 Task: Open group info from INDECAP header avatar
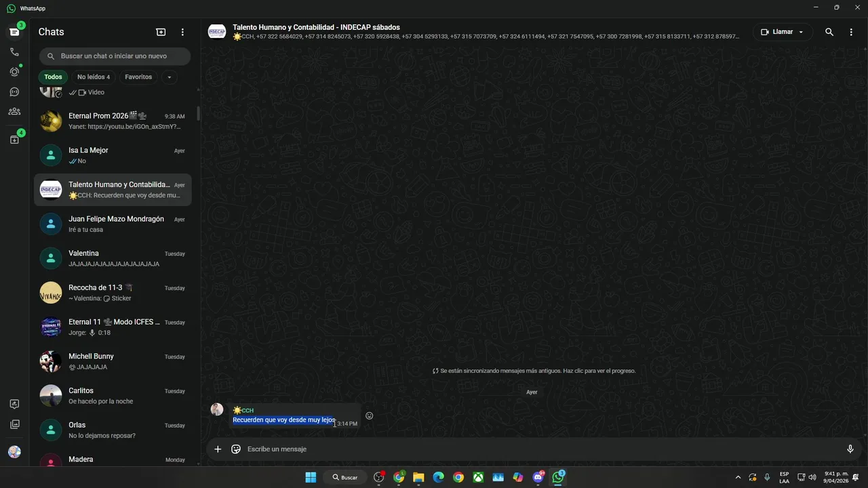(217, 32)
